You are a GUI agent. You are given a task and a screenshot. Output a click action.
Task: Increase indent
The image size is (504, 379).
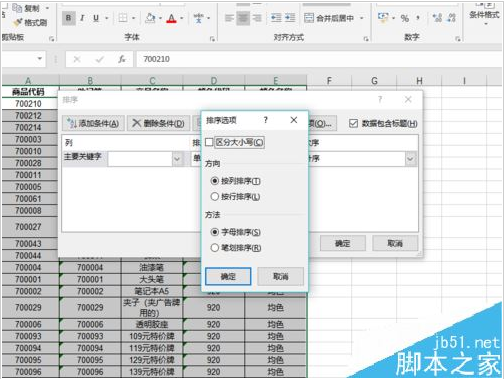(290, 18)
